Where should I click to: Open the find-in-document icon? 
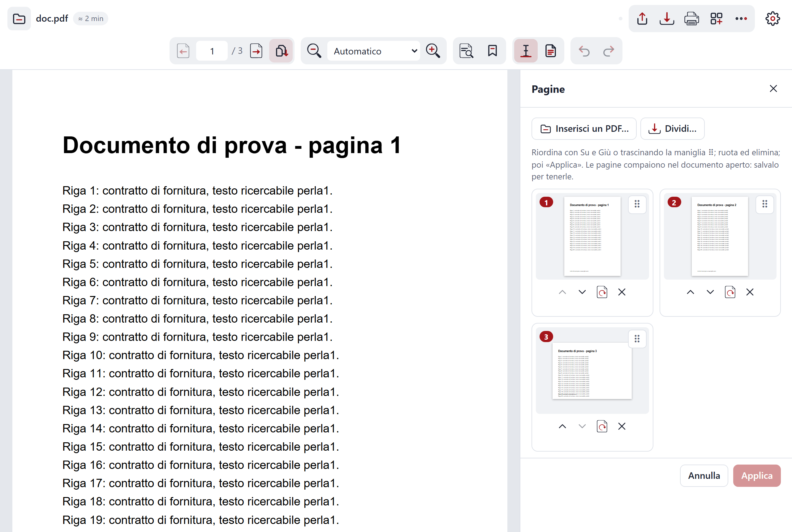click(466, 51)
